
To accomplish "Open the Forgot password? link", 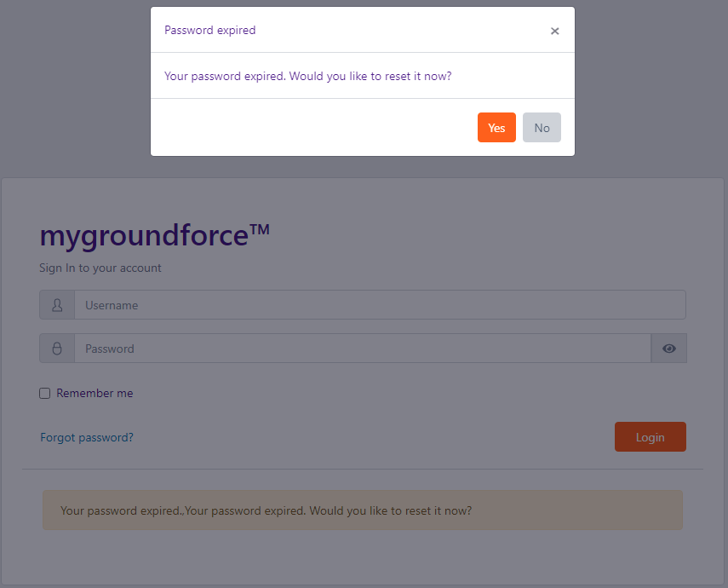I will point(87,437).
